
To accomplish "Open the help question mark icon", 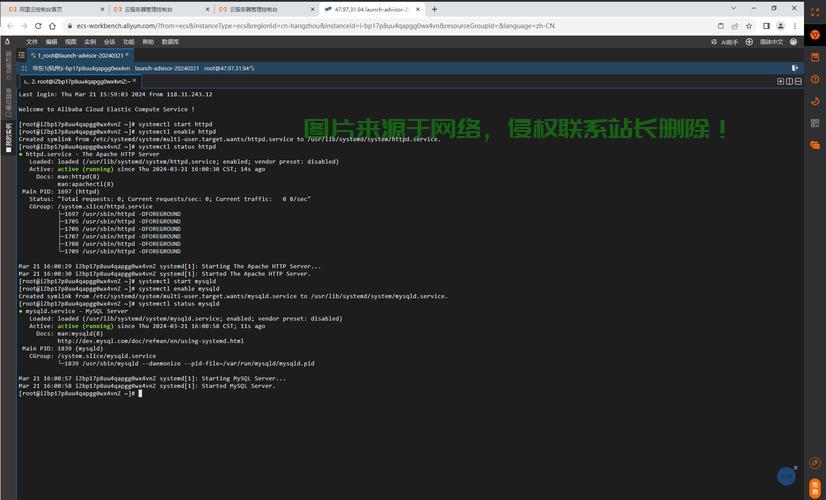I will point(815,79).
